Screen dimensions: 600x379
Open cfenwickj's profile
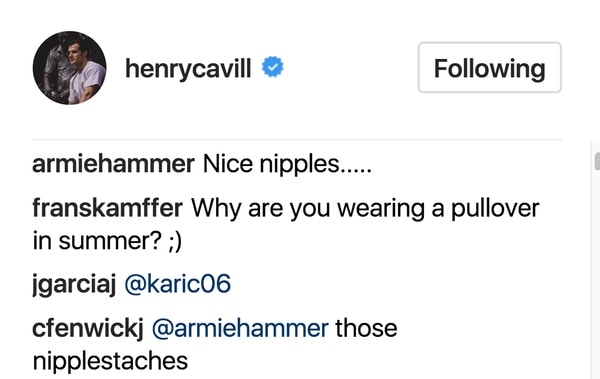pyautogui.click(x=88, y=329)
